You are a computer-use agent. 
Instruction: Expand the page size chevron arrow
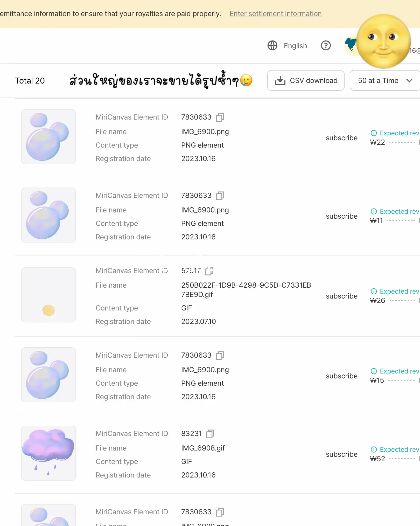(409, 80)
